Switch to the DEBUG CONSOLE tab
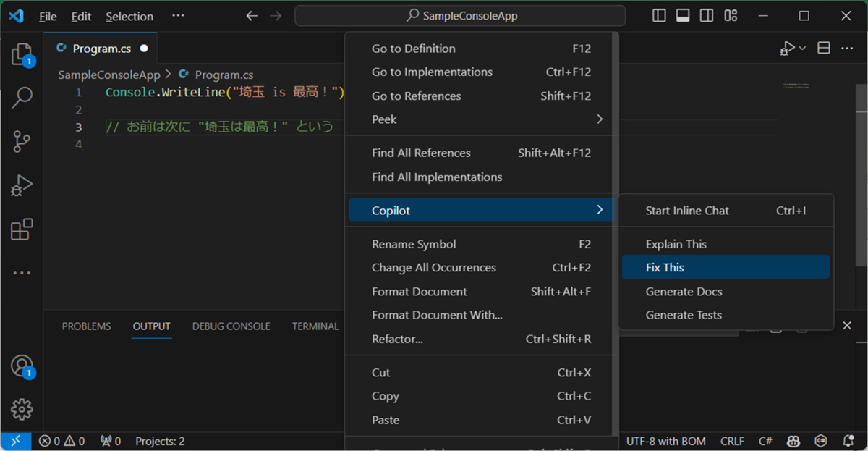The height and width of the screenshot is (451, 868). [231, 326]
